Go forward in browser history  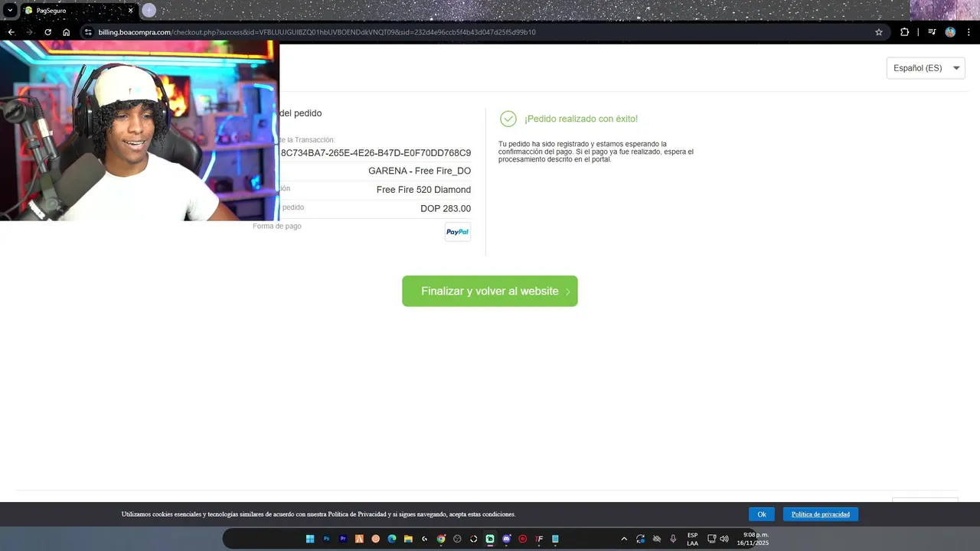(29, 32)
